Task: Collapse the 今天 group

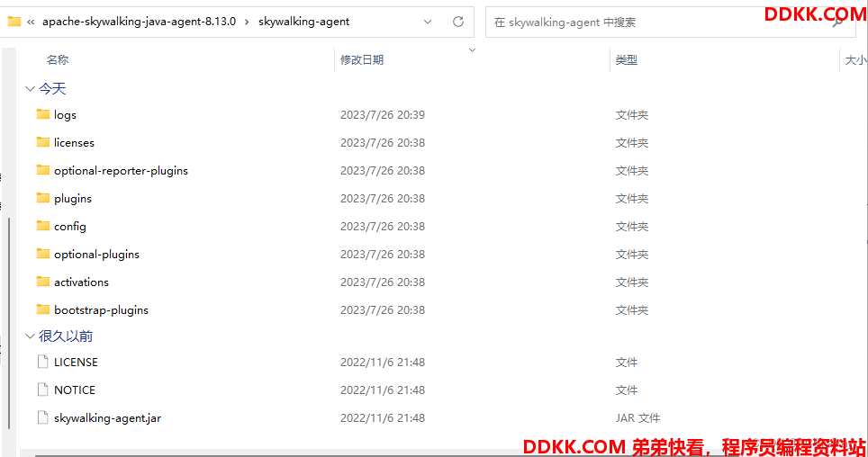Action: pyautogui.click(x=30, y=88)
